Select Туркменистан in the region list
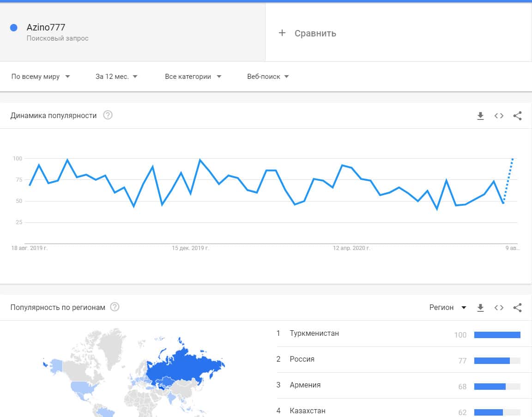Viewport: 532px width, 417px height. click(314, 334)
